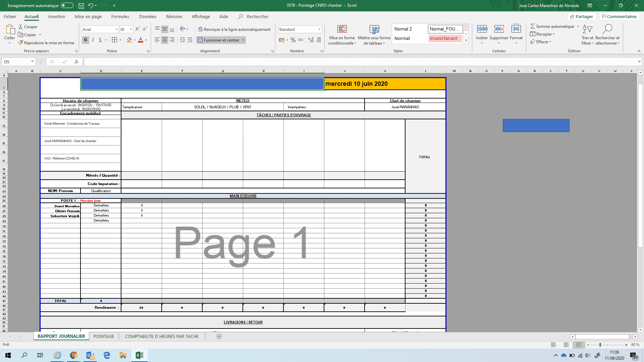Click the fill color paint bucket icon
The image size is (644, 362).
click(129, 40)
